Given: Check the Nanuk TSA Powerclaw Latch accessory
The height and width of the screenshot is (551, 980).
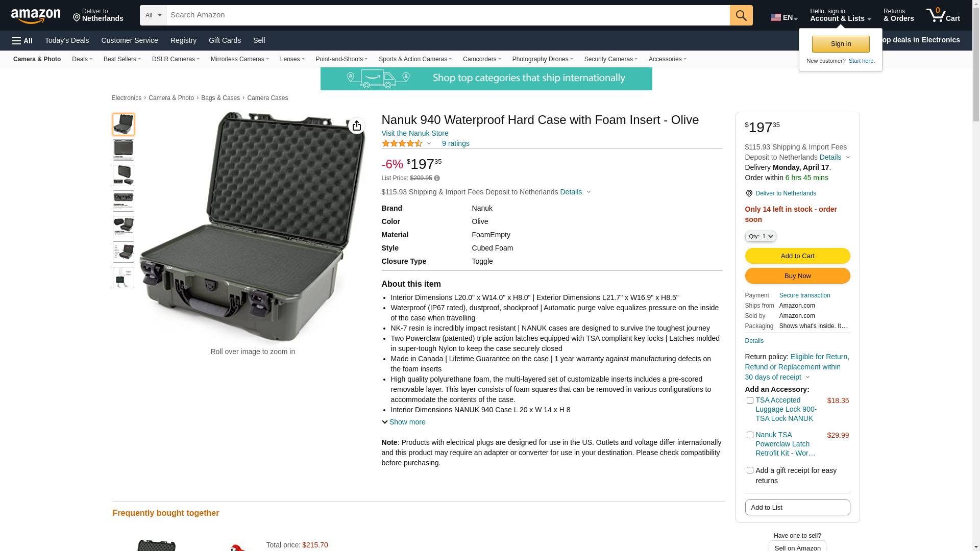Looking at the screenshot, I should pos(750,435).
